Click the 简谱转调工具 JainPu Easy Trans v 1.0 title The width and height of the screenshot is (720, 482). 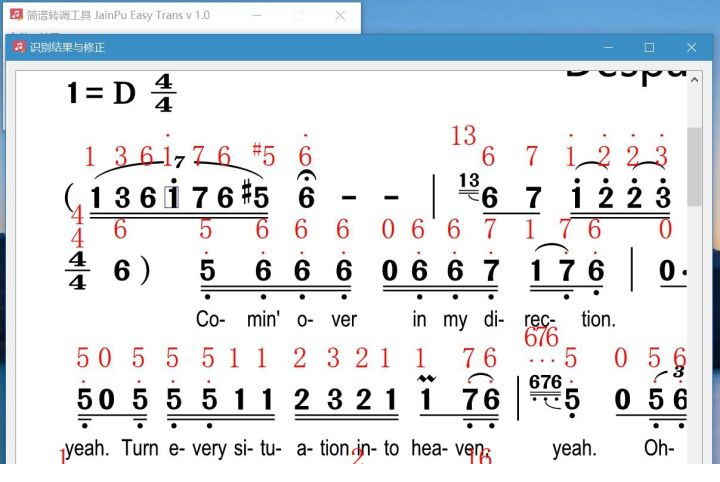(x=118, y=15)
